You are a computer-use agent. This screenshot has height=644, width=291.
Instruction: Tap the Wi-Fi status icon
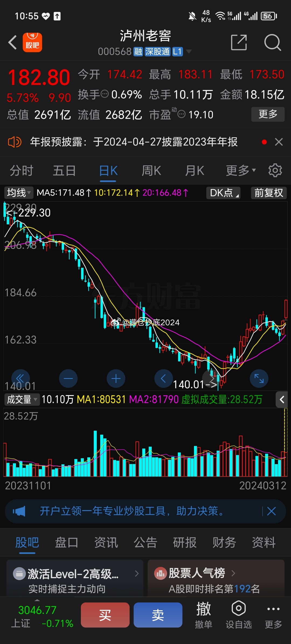coord(220,16)
